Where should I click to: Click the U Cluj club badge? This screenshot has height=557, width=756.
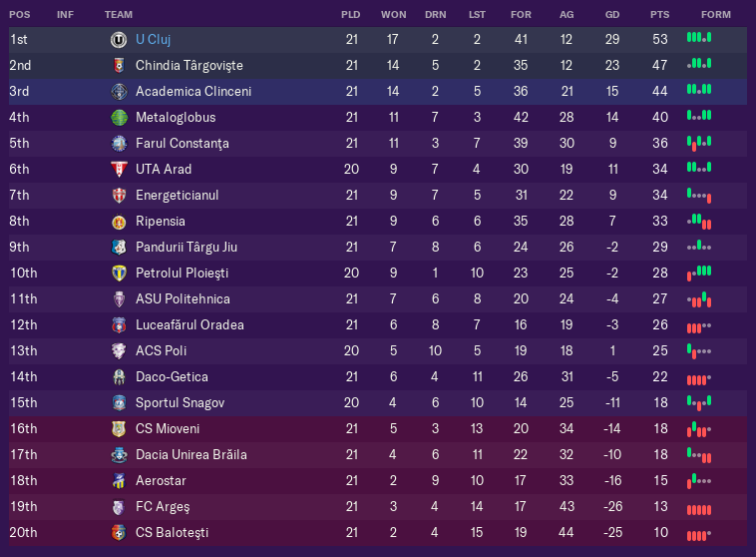click(119, 40)
